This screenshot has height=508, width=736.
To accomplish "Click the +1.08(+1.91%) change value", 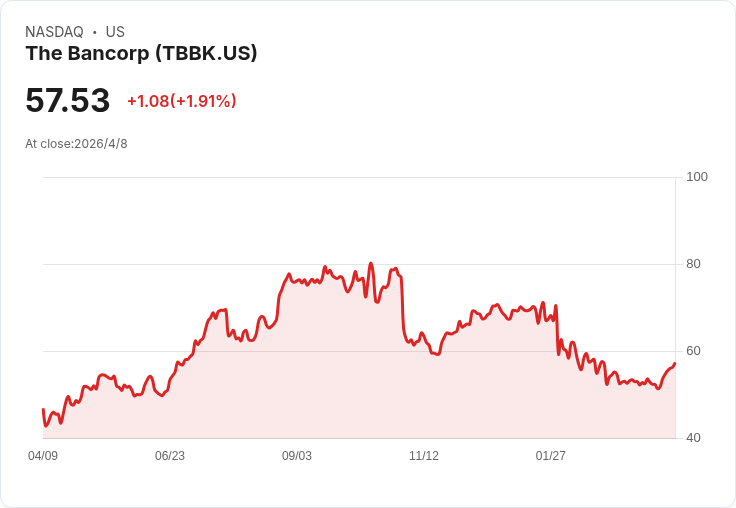I will point(182,101).
